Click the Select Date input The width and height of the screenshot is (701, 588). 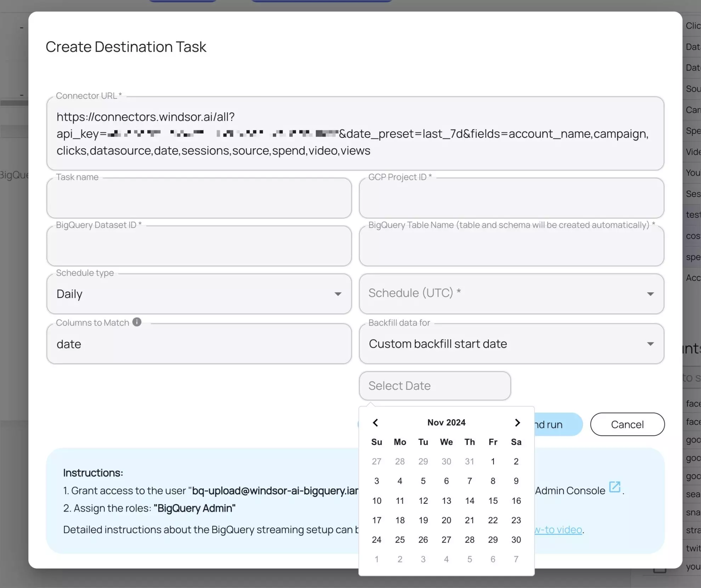coord(435,386)
